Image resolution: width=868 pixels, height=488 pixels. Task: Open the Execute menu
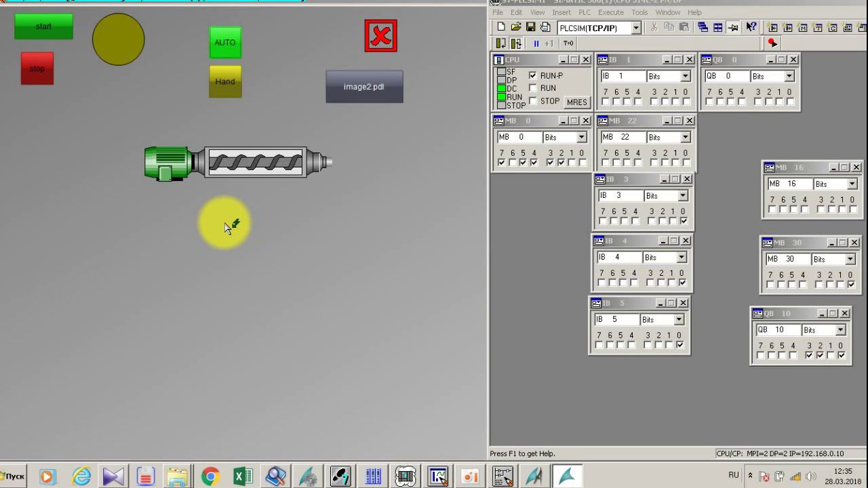click(x=611, y=12)
